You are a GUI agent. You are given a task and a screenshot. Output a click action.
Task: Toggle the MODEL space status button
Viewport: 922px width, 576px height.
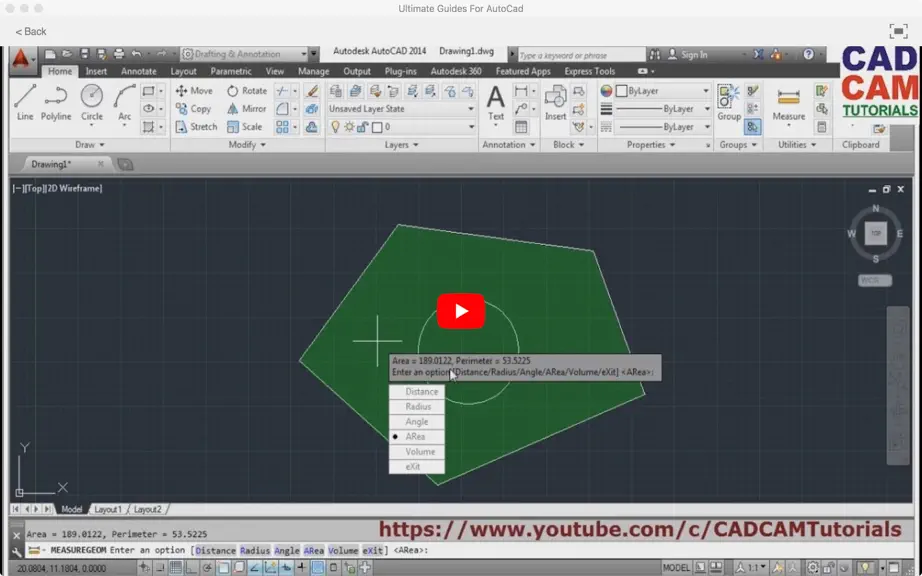click(x=676, y=568)
